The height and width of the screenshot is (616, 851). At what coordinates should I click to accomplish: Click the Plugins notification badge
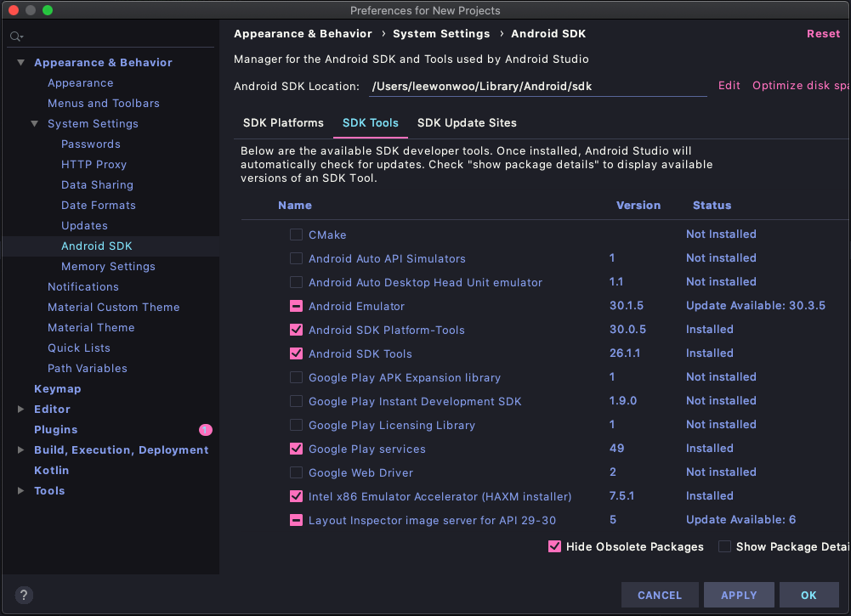(205, 430)
